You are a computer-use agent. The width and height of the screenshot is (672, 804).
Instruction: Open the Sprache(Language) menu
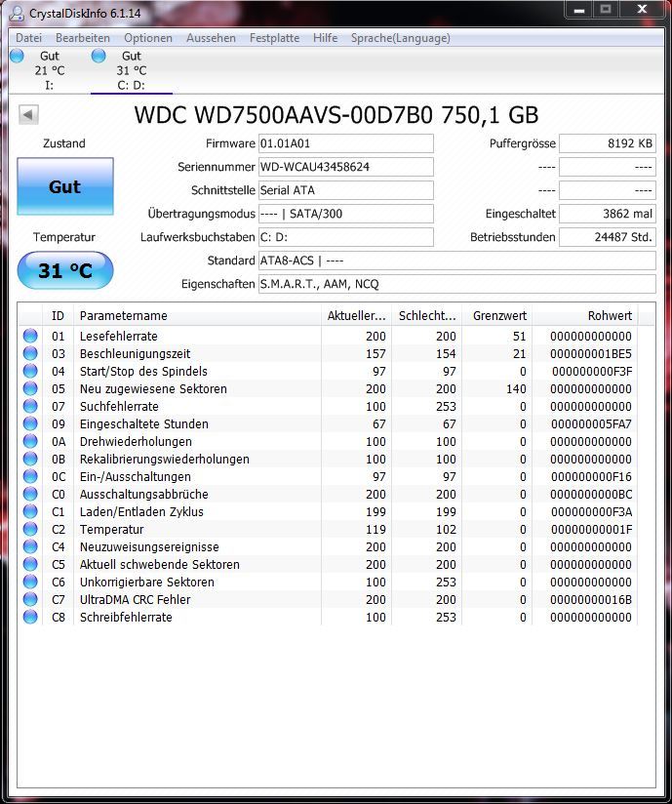click(400, 38)
